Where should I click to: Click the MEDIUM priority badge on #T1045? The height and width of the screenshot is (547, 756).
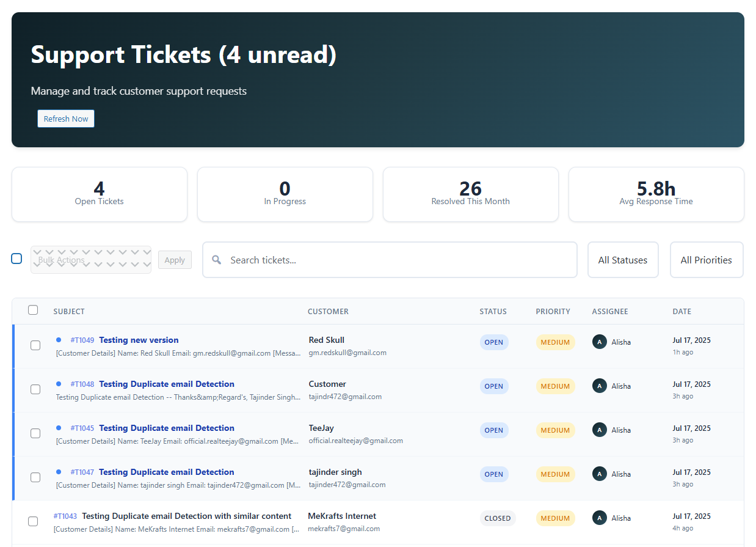(x=555, y=430)
